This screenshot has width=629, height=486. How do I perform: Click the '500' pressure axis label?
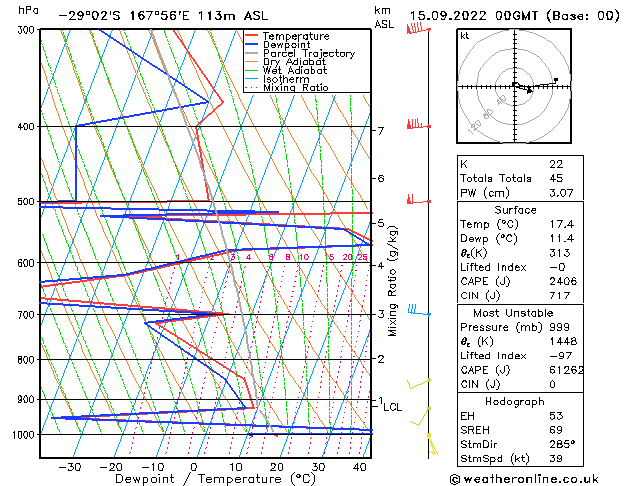[x=26, y=202]
